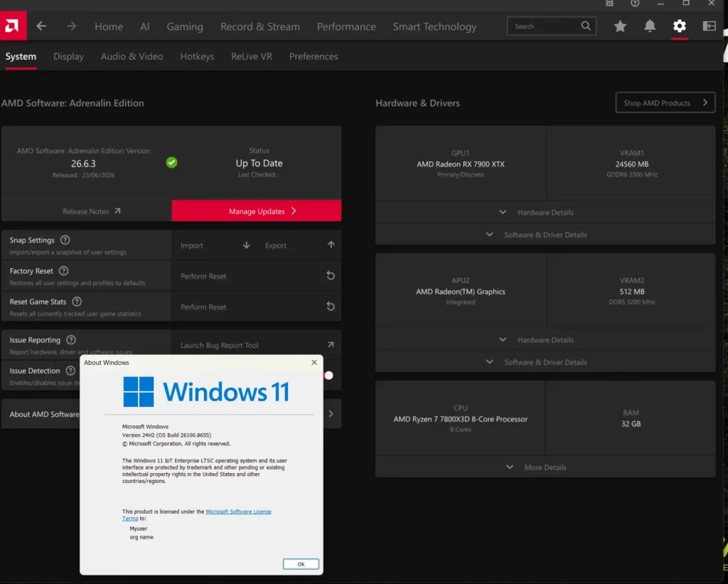Open the AI menu
The image size is (728, 584).
pos(145,26)
